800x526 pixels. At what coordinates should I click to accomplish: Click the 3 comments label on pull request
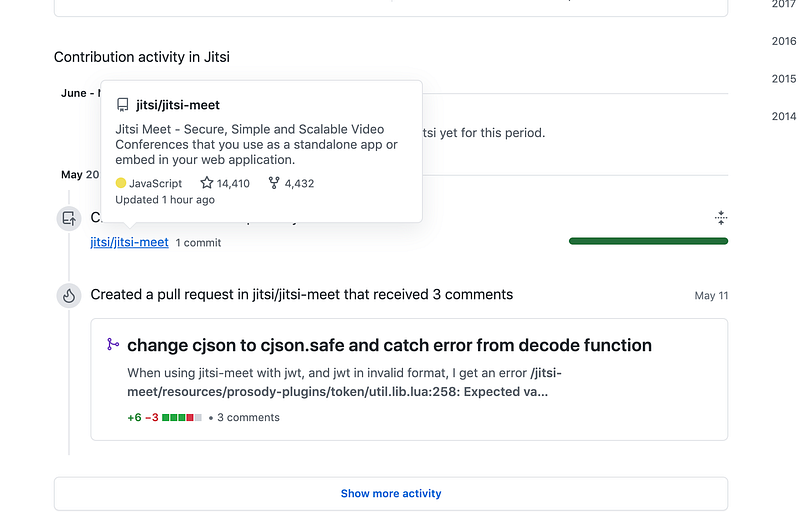[248, 417]
